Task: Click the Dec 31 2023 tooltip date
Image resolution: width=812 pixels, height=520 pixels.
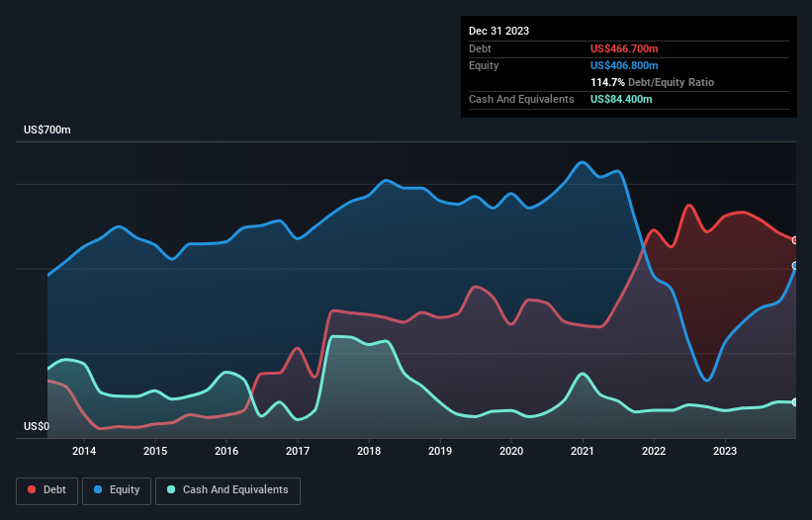Action: coord(498,31)
